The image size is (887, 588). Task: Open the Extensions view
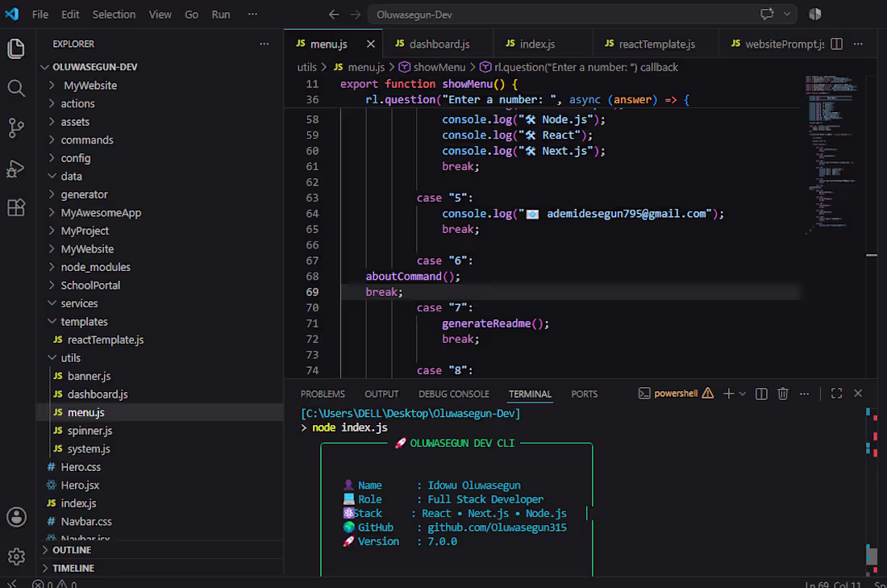[16, 208]
